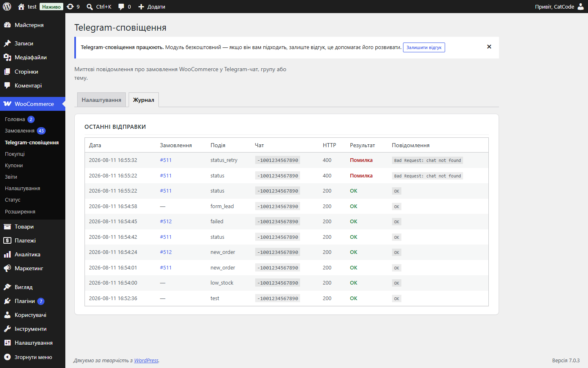
Task: Open order #511 in status_retry row
Action: point(166,160)
